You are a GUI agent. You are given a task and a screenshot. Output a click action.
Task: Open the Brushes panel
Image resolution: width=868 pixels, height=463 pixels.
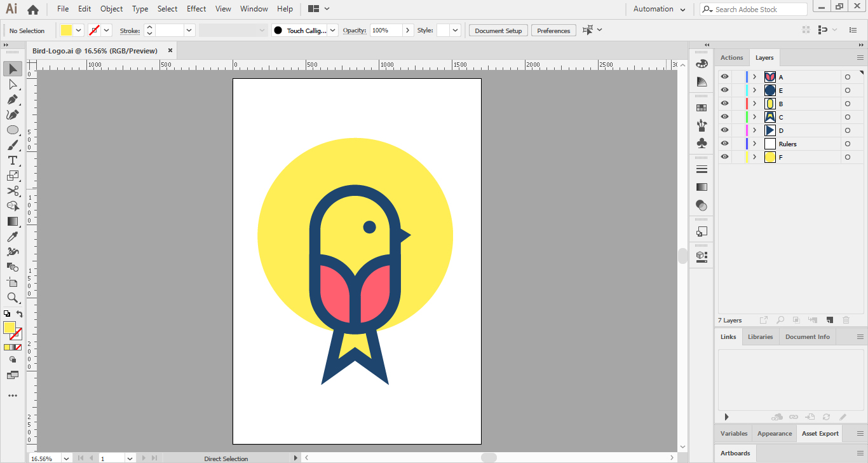click(x=702, y=125)
